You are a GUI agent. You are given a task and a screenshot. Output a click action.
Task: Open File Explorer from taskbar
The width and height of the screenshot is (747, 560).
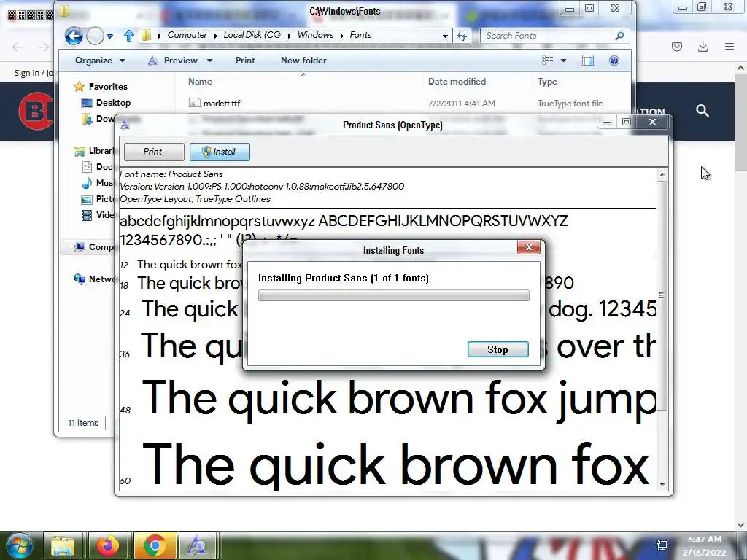(63, 545)
